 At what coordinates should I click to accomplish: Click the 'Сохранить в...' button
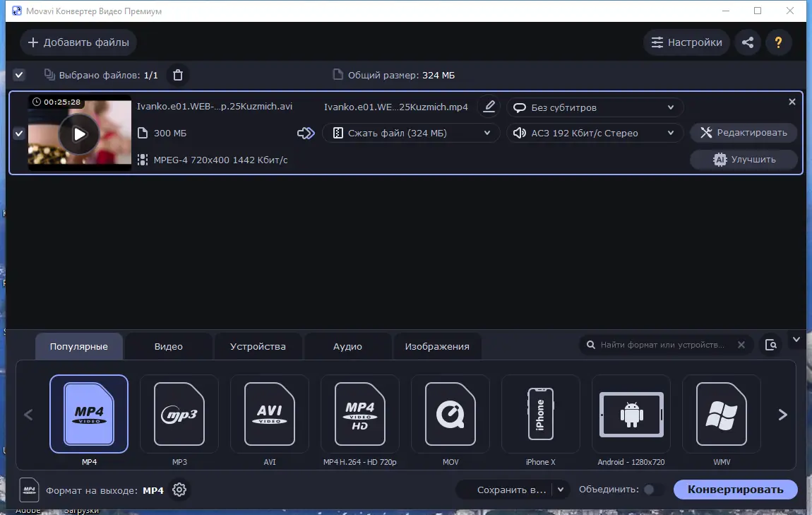[x=512, y=490]
